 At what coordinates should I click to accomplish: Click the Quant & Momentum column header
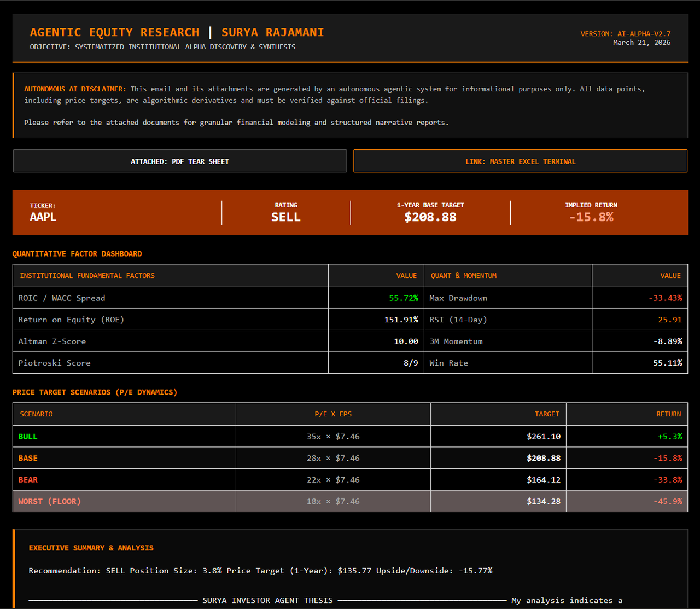[x=464, y=276]
